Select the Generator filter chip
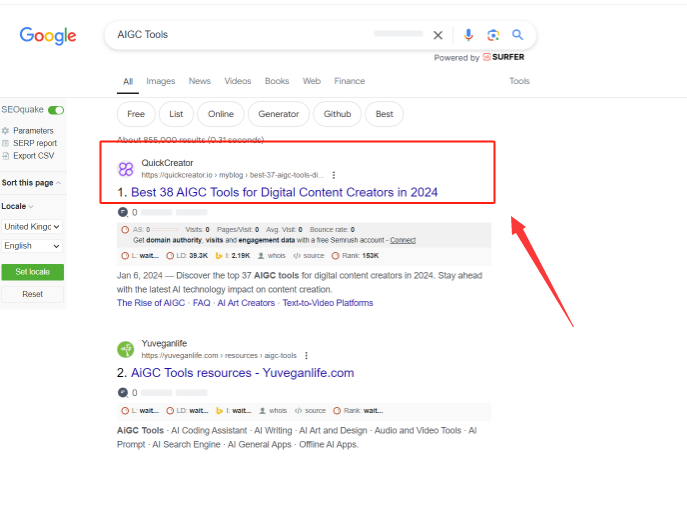This screenshot has height=505, width=687. [x=279, y=114]
